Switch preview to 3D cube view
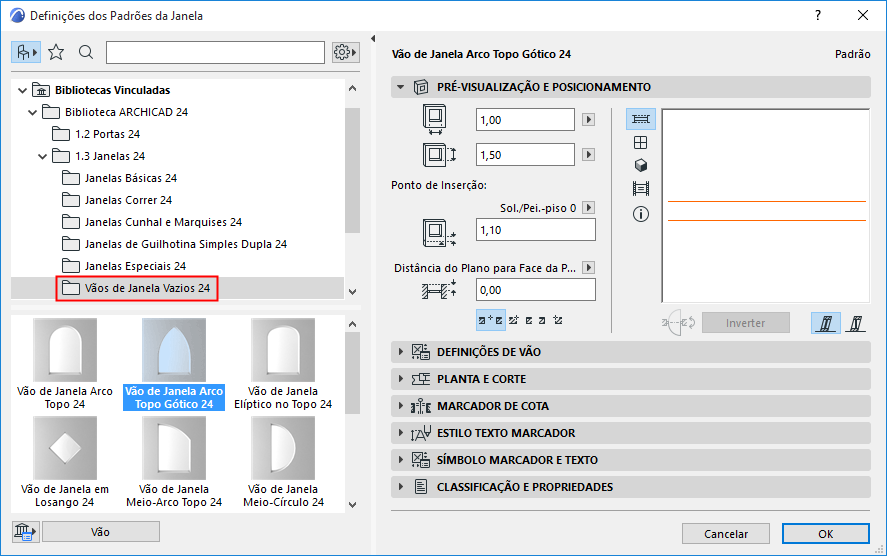887x556 pixels. 640,165
